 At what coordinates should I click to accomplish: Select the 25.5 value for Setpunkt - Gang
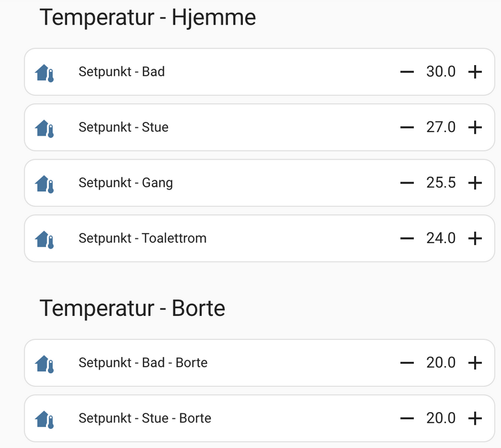pos(441,183)
